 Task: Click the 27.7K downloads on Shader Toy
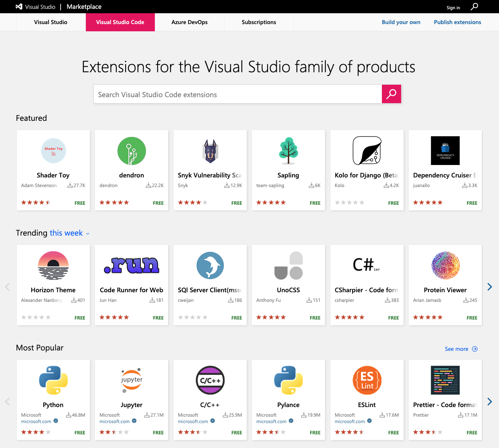pyautogui.click(x=76, y=185)
